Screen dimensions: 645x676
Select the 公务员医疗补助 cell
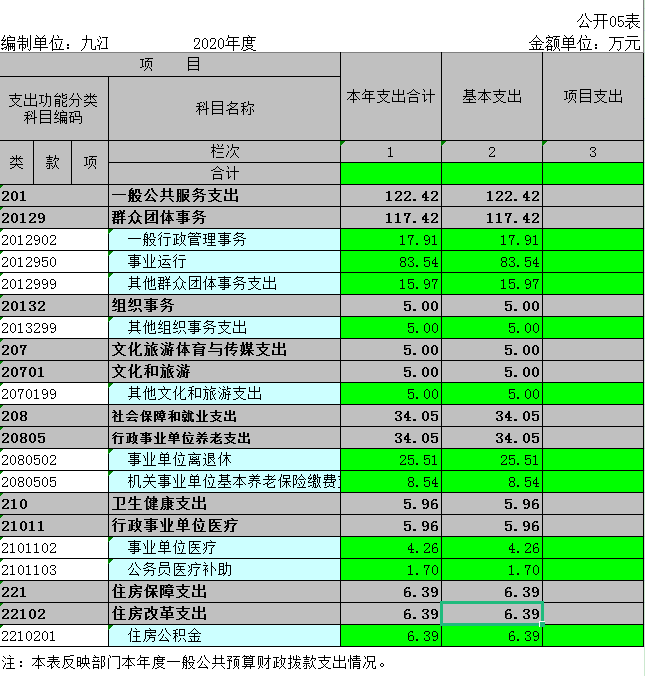[x=224, y=570]
